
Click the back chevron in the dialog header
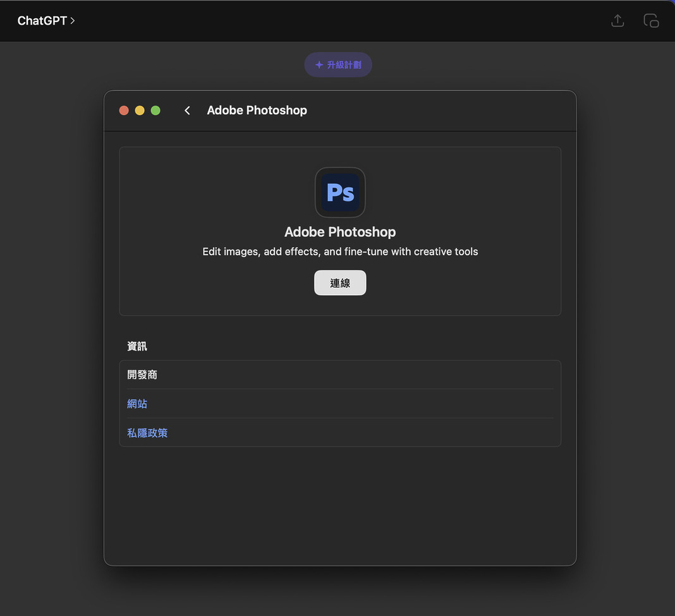(x=187, y=110)
